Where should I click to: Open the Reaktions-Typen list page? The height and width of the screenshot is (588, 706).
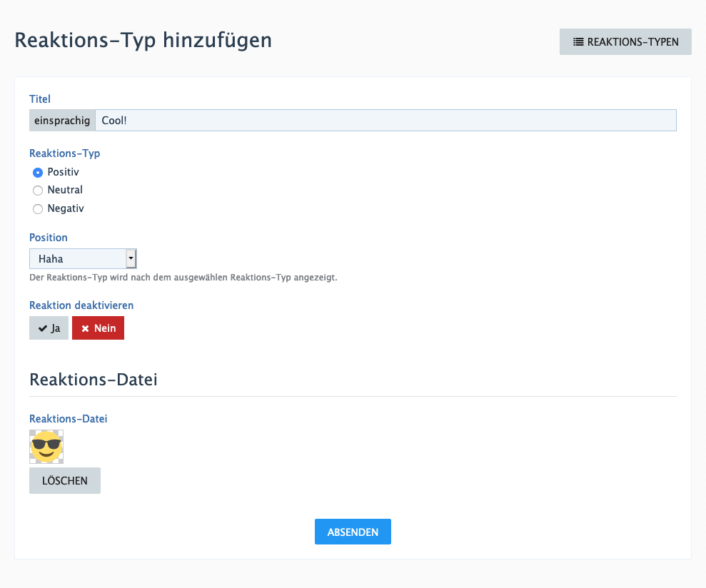pos(625,42)
